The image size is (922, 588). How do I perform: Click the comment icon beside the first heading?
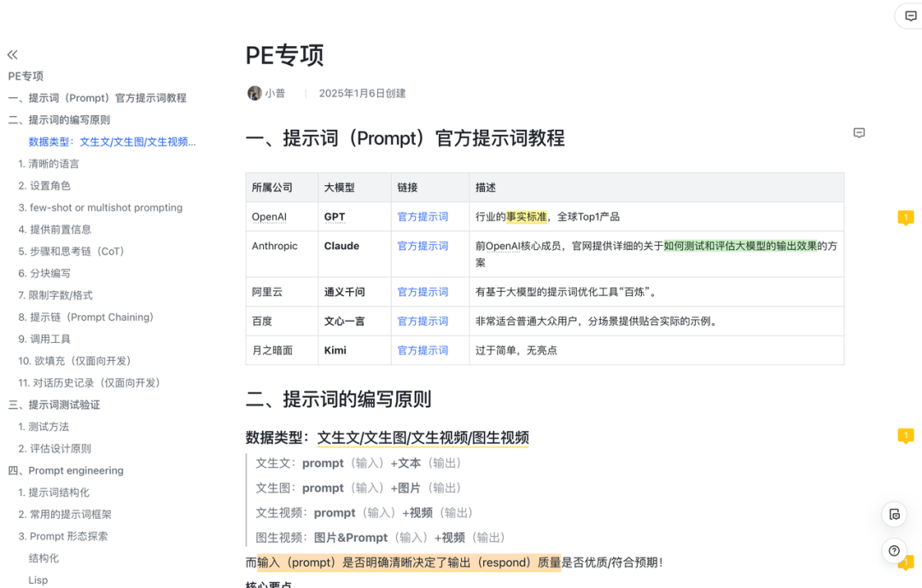click(x=859, y=133)
